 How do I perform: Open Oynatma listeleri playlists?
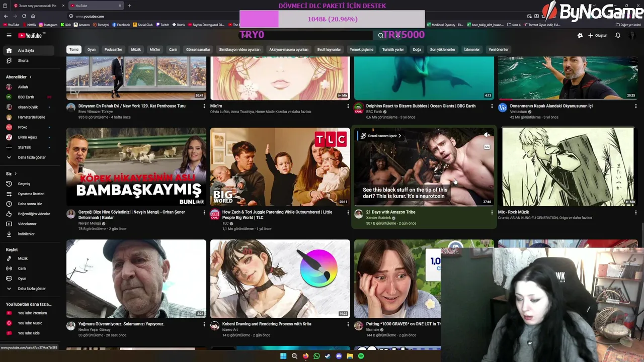click(28, 194)
